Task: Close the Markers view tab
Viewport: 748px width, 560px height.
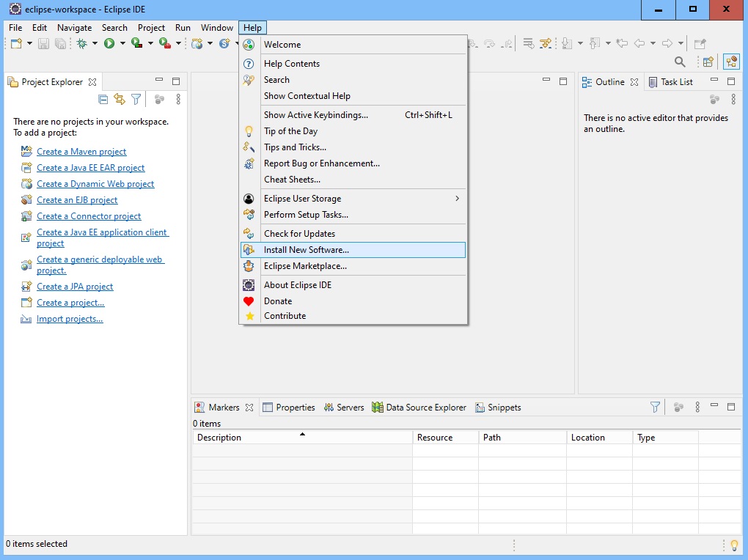Action: (249, 408)
